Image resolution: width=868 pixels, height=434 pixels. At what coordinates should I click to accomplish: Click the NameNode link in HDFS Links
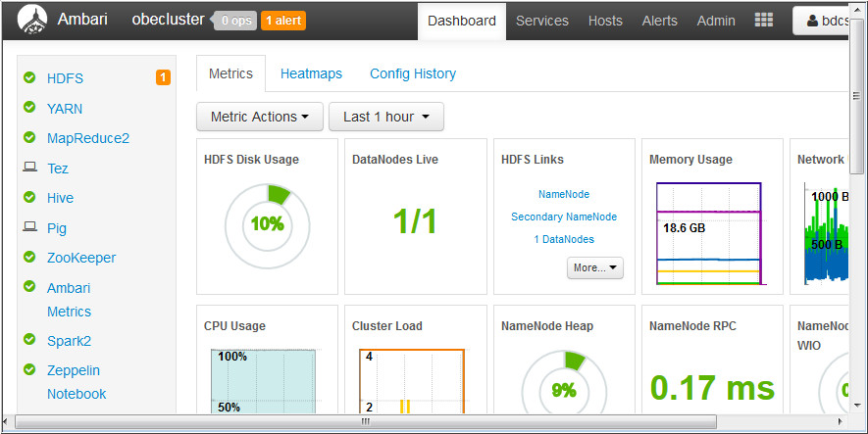click(564, 194)
